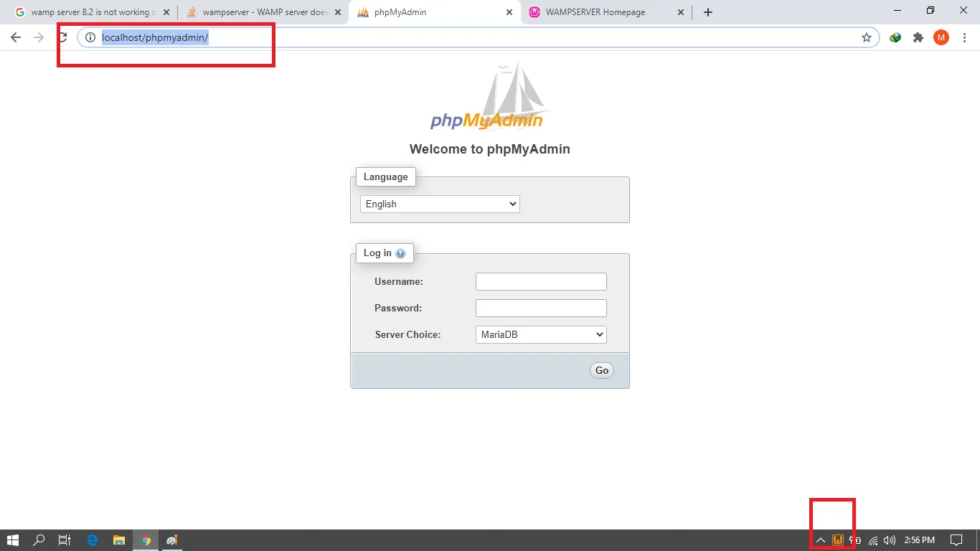Image resolution: width=980 pixels, height=551 pixels.
Task: Open the Internet Download Manager extension
Action: [x=895, y=37]
